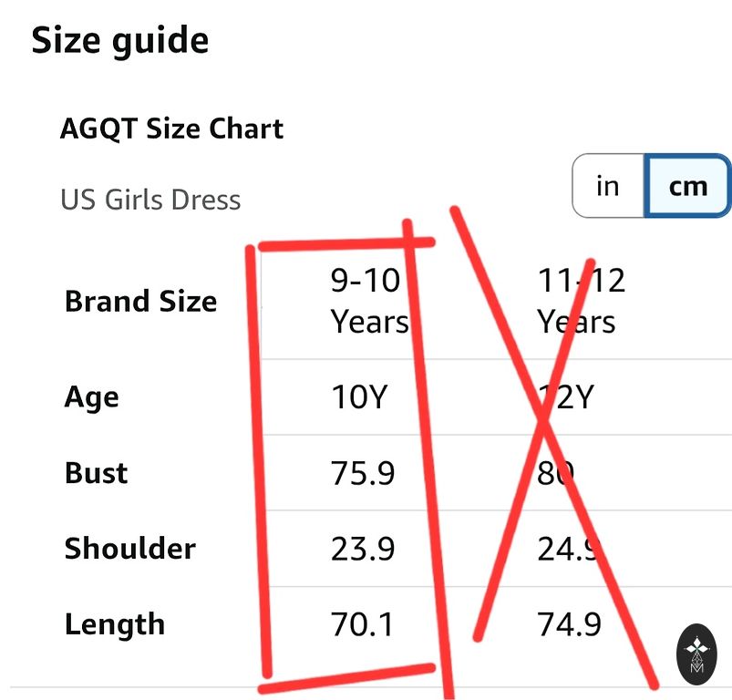
Task: Select the 9-10 Years column header
Action: click(x=368, y=301)
